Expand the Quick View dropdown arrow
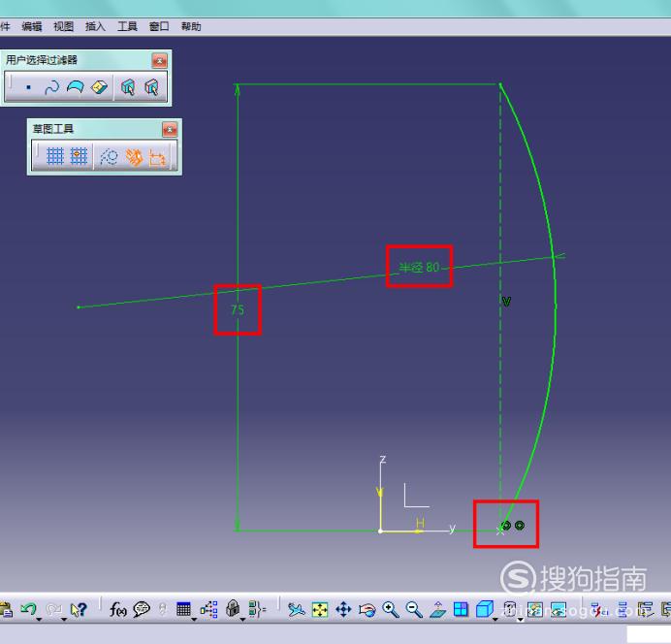 click(495, 619)
